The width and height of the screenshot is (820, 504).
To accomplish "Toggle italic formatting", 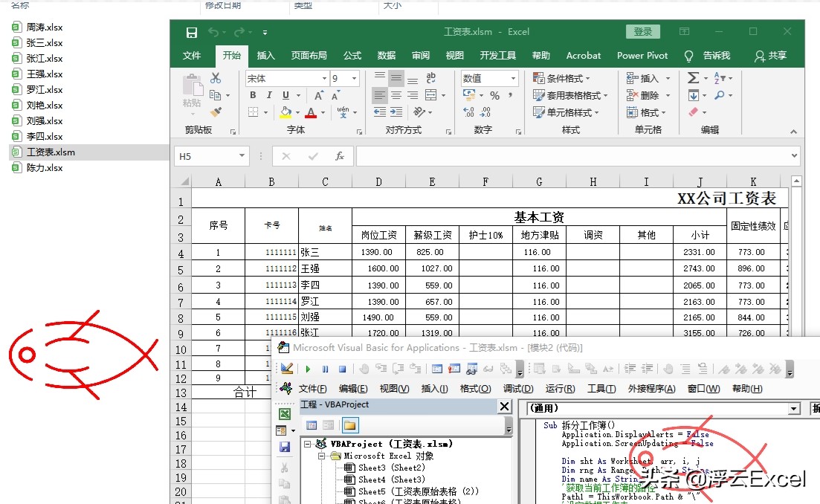I will (x=269, y=95).
